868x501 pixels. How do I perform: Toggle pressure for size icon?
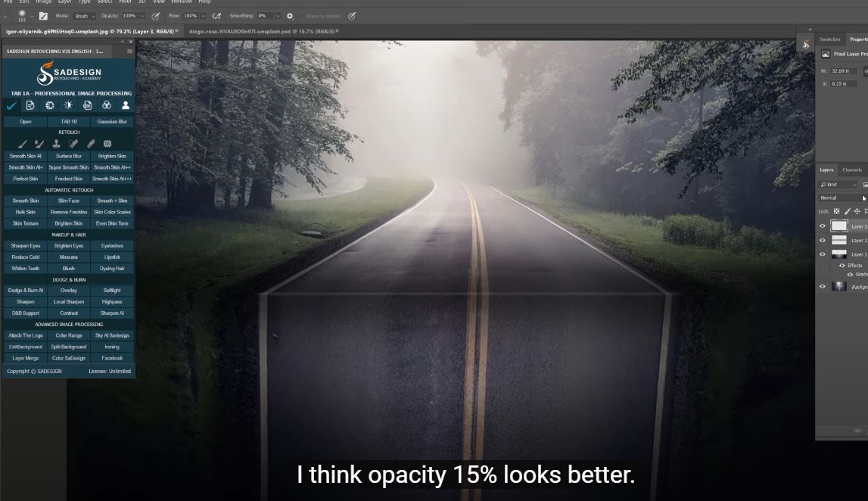[x=352, y=16]
